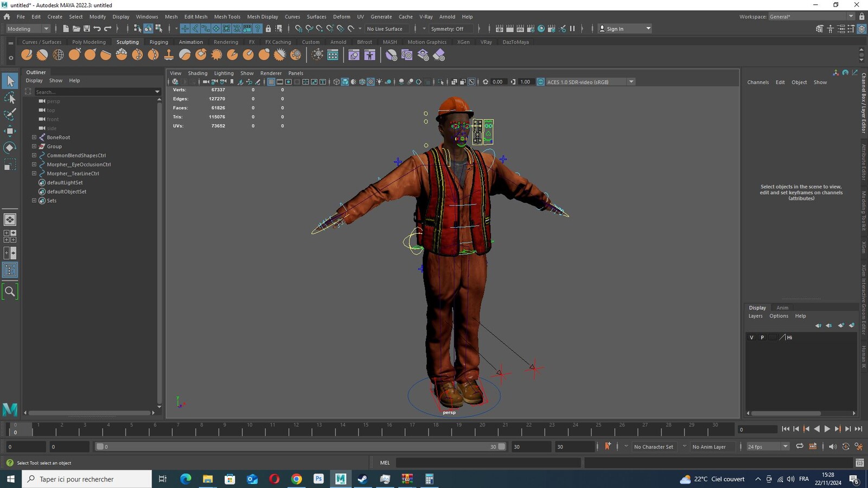
Task: Open search via magnifier icon in toolbox
Action: [10, 292]
